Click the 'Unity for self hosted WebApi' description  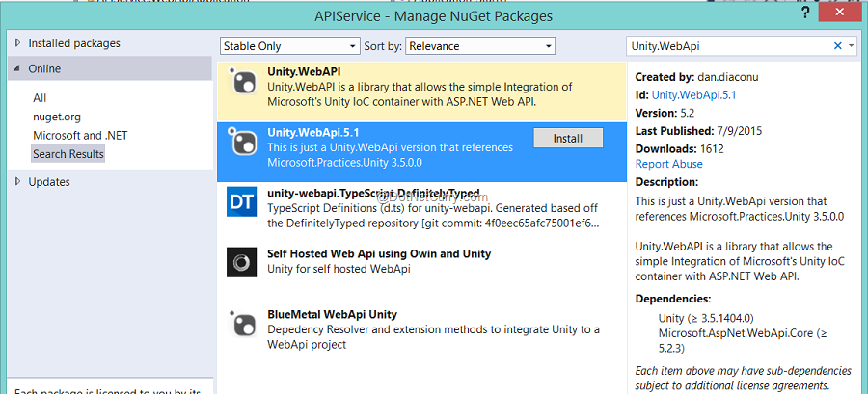pos(339,269)
